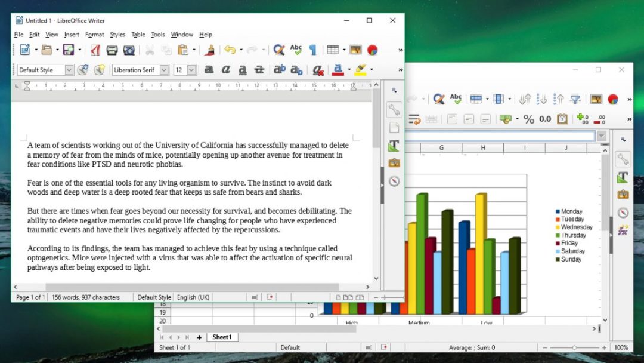Toggle bold formatting in Writer
Viewport: 644px width, 363px height.
click(208, 70)
